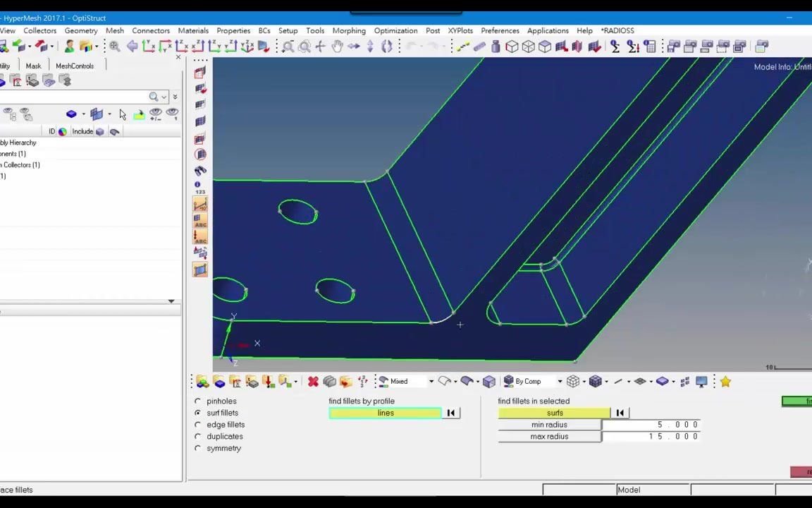Open the Optimization menu
This screenshot has width=812, height=508.
click(x=395, y=30)
